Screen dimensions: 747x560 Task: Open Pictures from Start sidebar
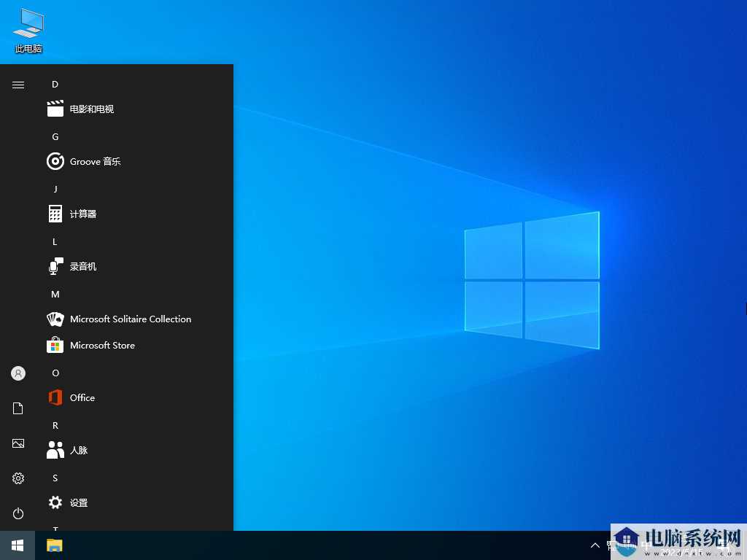pyautogui.click(x=18, y=443)
